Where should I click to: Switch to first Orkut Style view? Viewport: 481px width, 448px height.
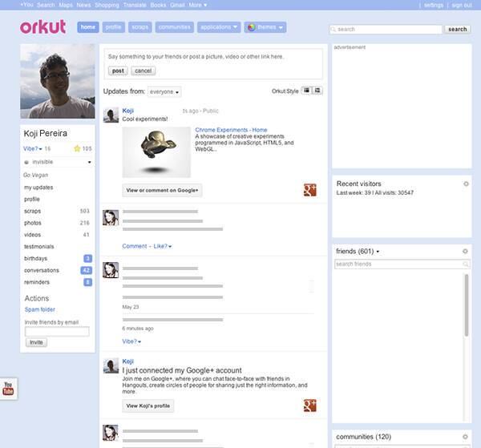(306, 91)
